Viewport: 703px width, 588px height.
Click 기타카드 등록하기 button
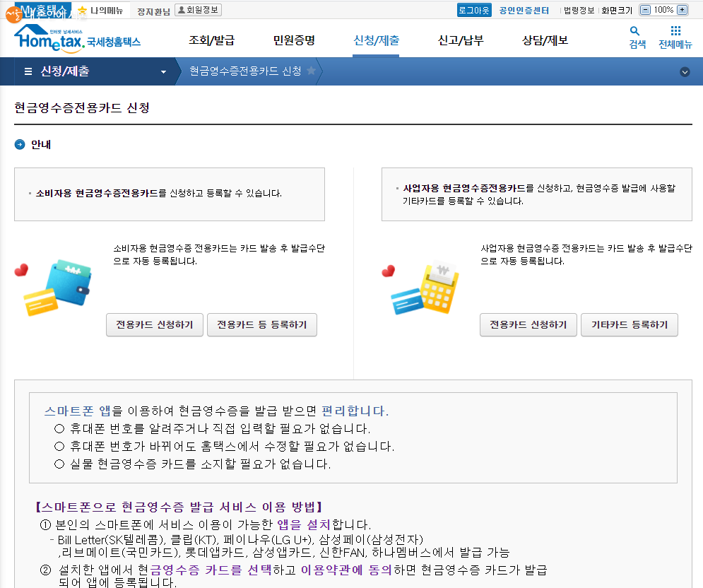tap(630, 325)
